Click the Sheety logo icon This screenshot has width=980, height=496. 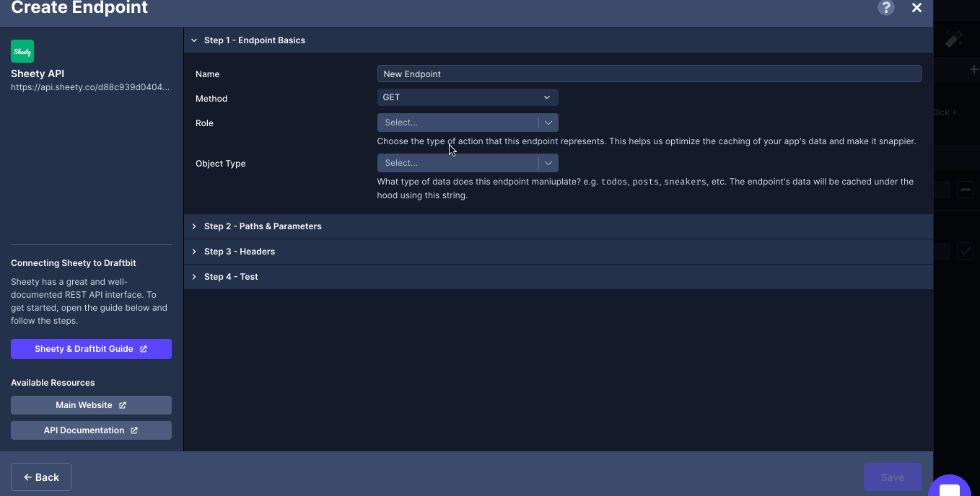tap(22, 51)
